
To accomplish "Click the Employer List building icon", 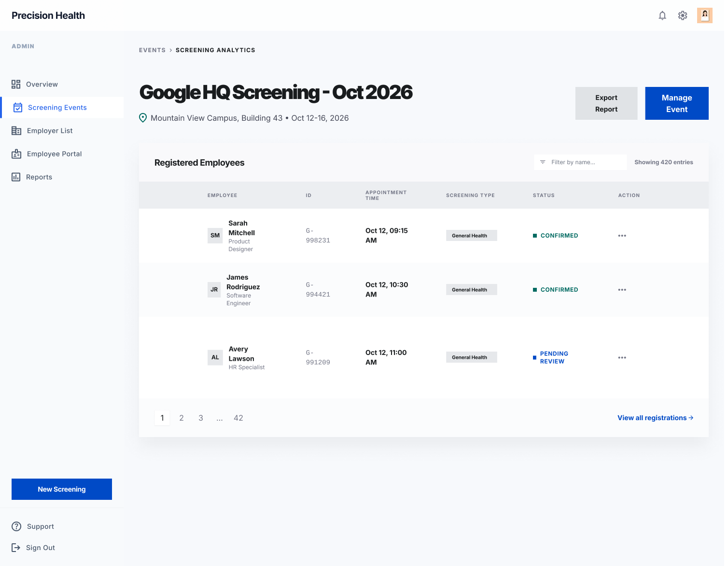I will [16, 131].
